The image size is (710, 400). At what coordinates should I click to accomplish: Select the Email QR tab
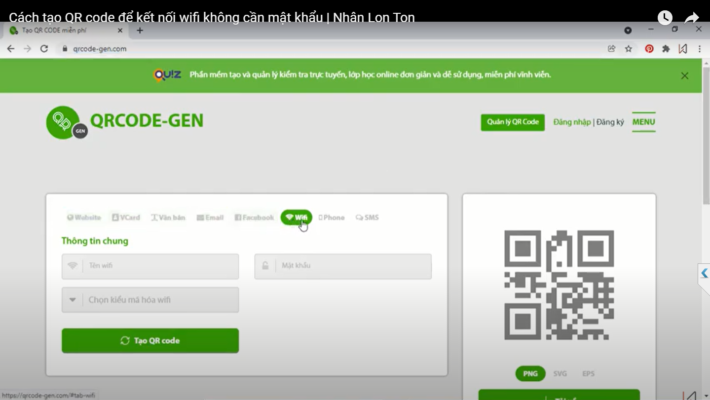210,217
